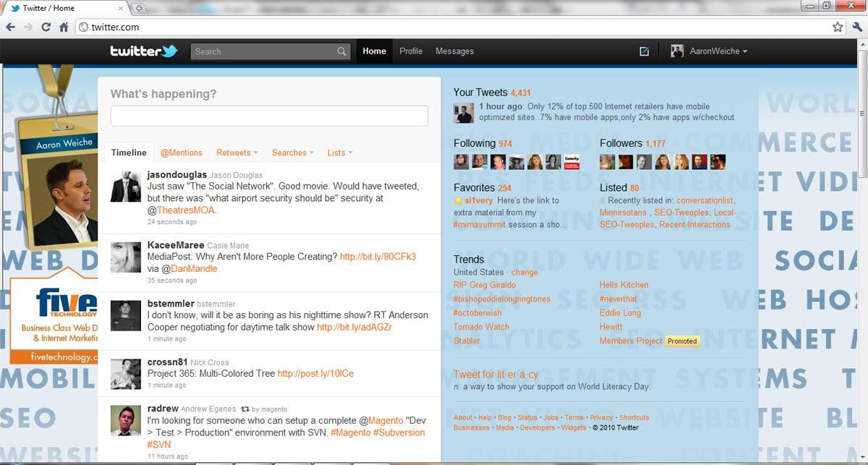
Task: Open the RIP Greg Giraldo trend
Action: point(485,285)
